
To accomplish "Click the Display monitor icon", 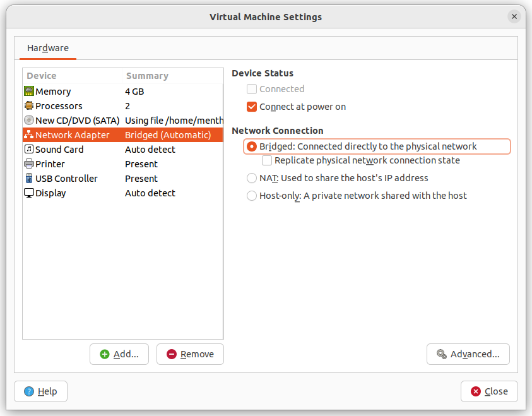I will (29, 193).
